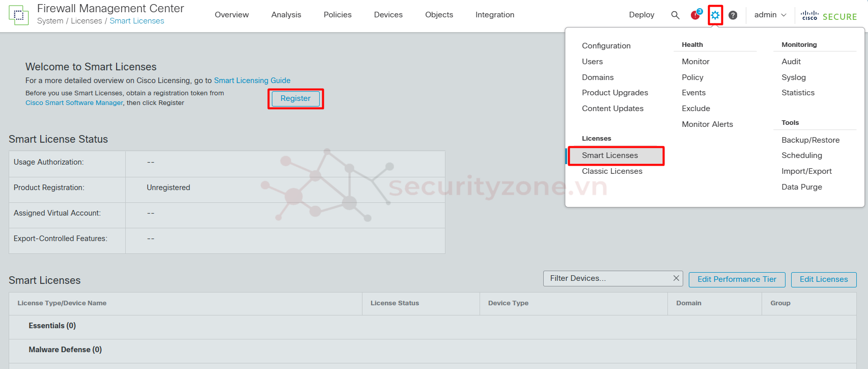Image resolution: width=868 pixels, height=369 pixels.
Task: Select Statistics under Monitoring
Action: [x=798, y=93]
